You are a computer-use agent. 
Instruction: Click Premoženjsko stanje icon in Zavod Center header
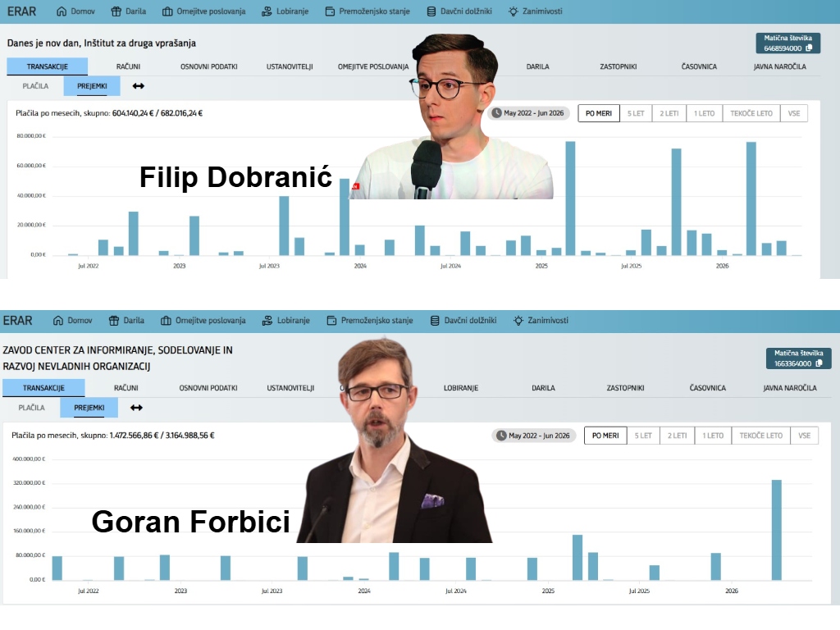pyautogui.click(x=331, y=321)
